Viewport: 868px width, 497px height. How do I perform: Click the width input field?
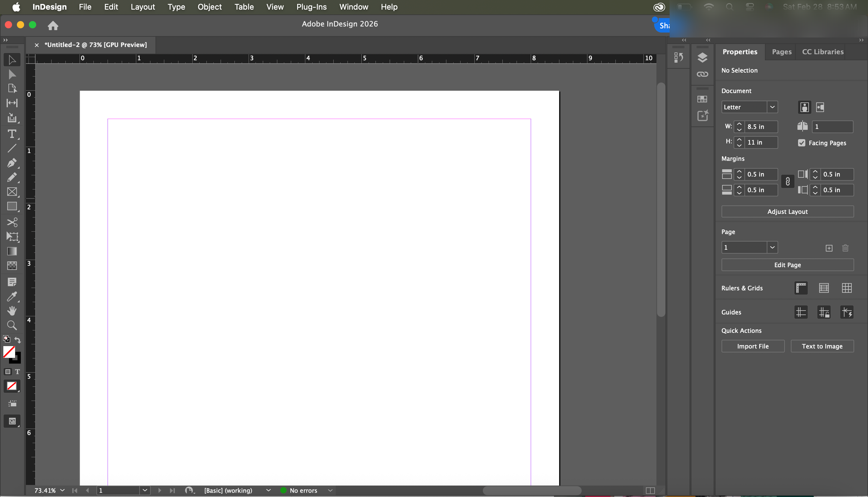click(x=761, y=127)
